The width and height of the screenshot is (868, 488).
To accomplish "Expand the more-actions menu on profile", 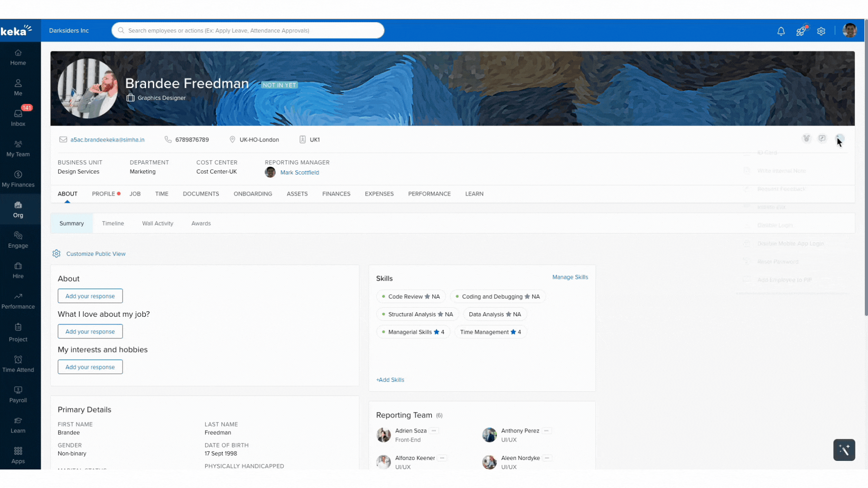I will pos(840,139).
